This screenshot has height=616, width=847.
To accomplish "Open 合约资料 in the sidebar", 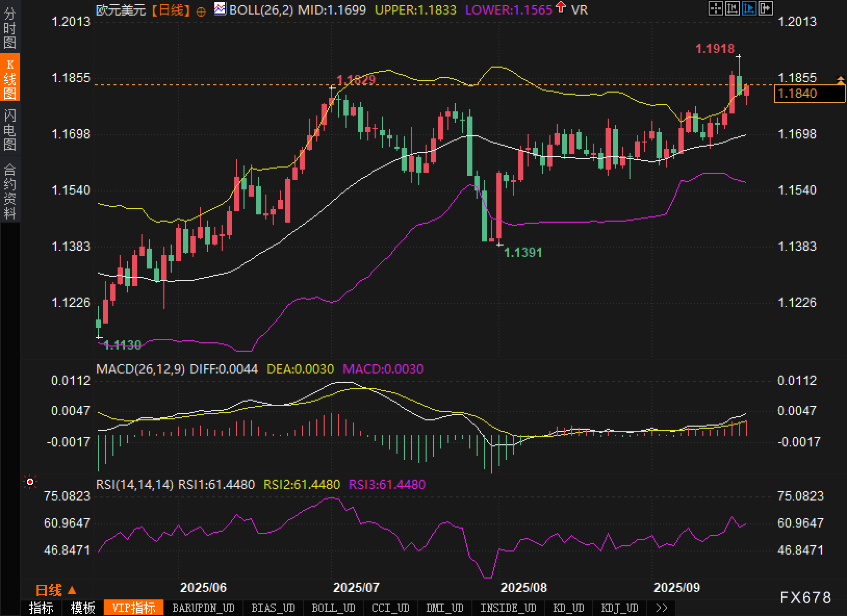I will click(x=10, y=191).
